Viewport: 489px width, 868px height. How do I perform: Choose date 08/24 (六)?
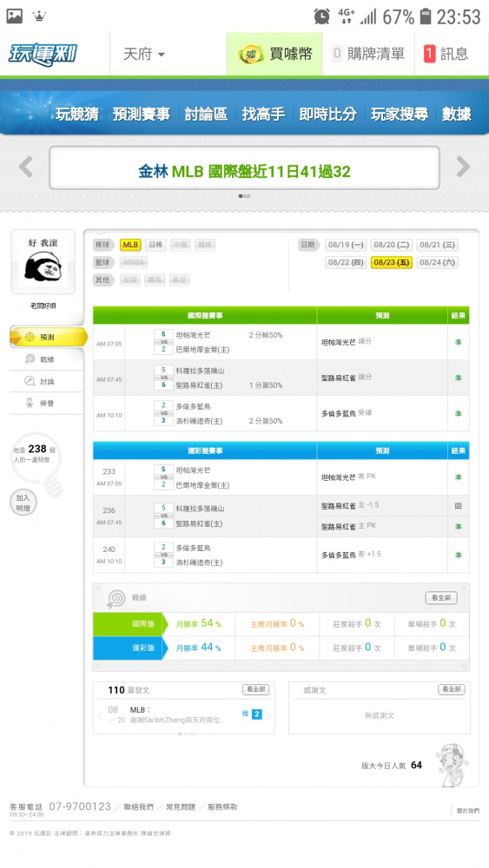pyautogui.click(x=437, y=262)
